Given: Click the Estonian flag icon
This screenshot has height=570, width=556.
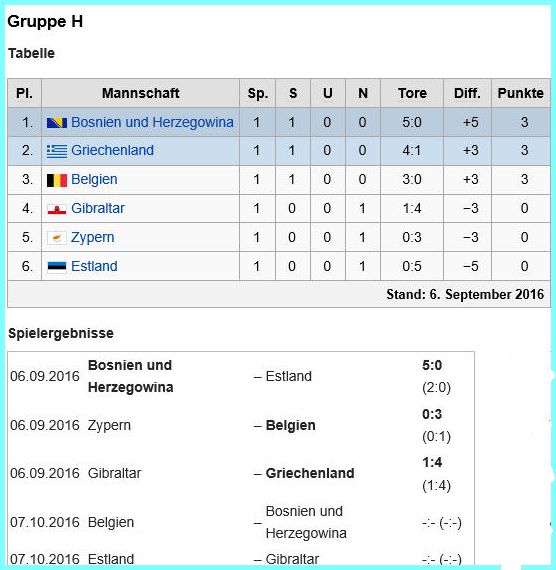Looking at the screenshot, I should pos(57,267).
